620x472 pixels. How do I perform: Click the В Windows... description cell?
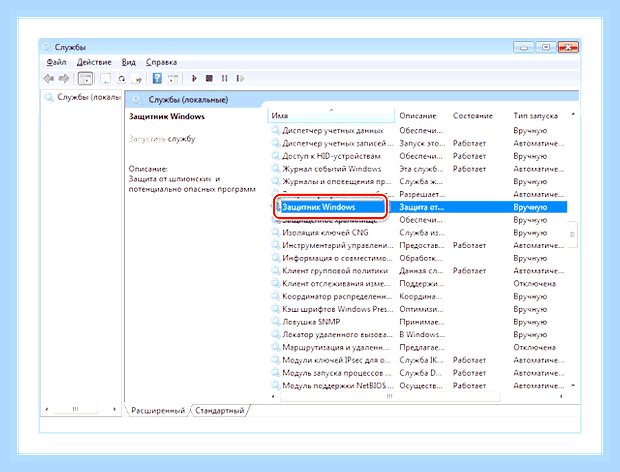(422, 334)
